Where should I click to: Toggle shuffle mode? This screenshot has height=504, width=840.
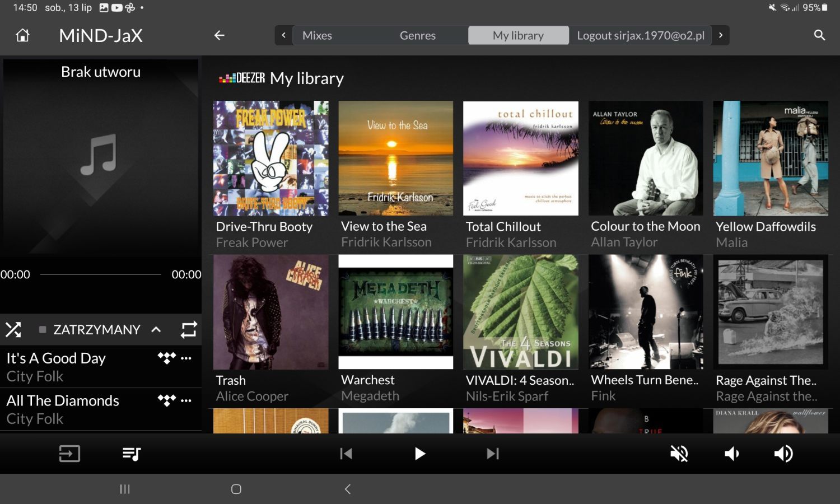point(13,329)
